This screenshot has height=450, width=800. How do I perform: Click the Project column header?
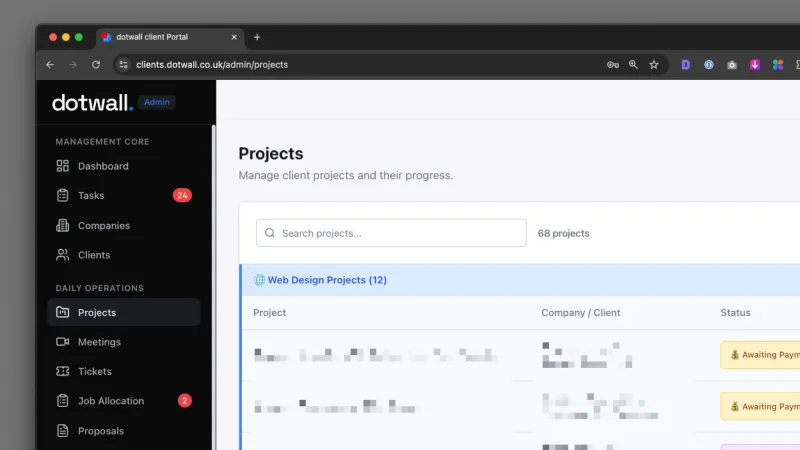coord(269,313)
